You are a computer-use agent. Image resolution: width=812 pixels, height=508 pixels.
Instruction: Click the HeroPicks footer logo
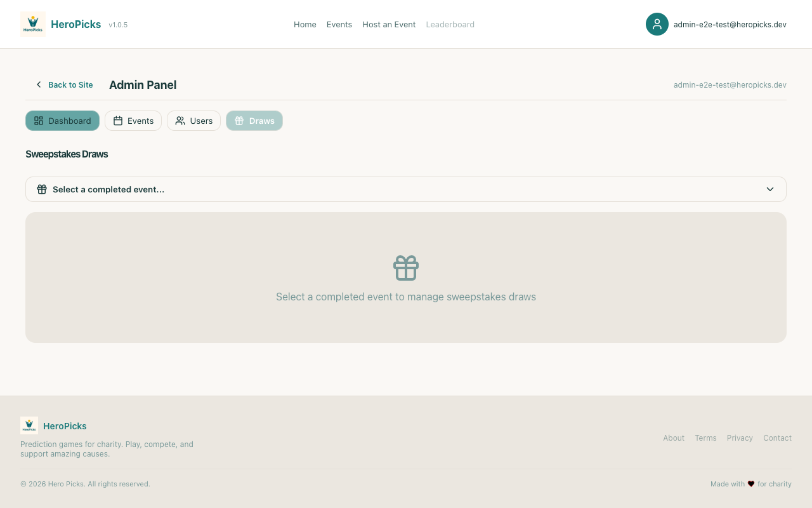click(29, 425)
